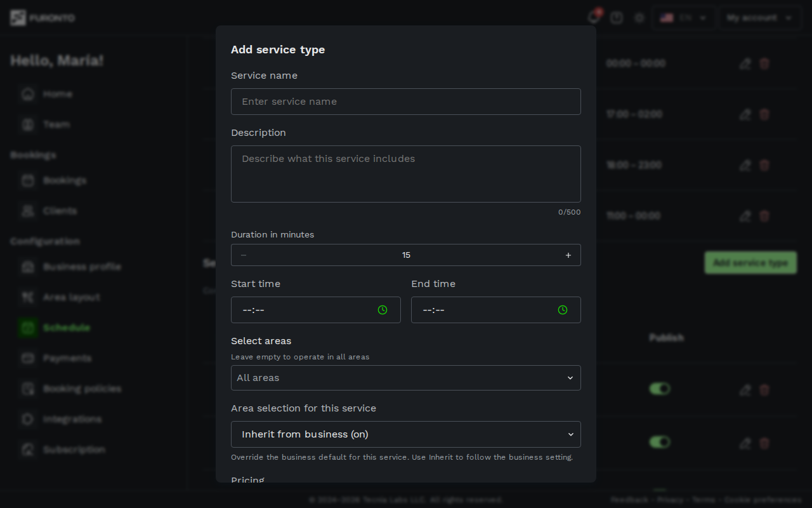Edit the 11:00 - 00:00 schedule row
812x508 pixels.
click(745, 216)
